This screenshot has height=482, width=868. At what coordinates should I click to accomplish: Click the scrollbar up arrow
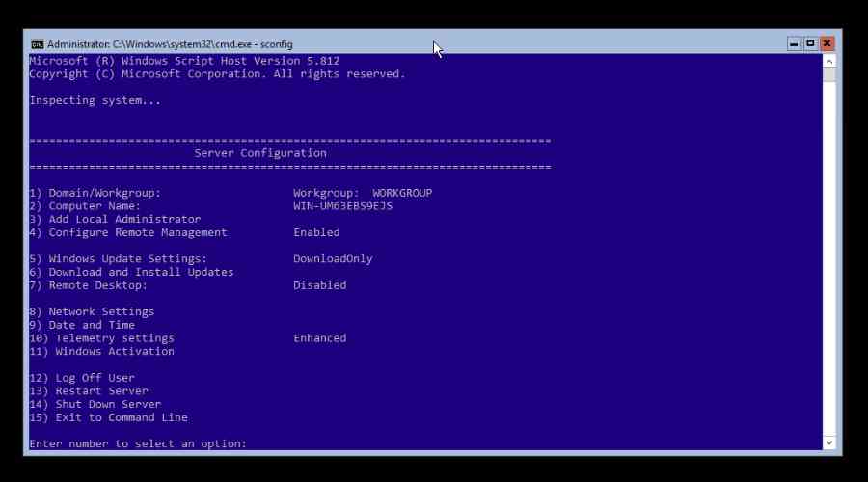tap(828, 61)
